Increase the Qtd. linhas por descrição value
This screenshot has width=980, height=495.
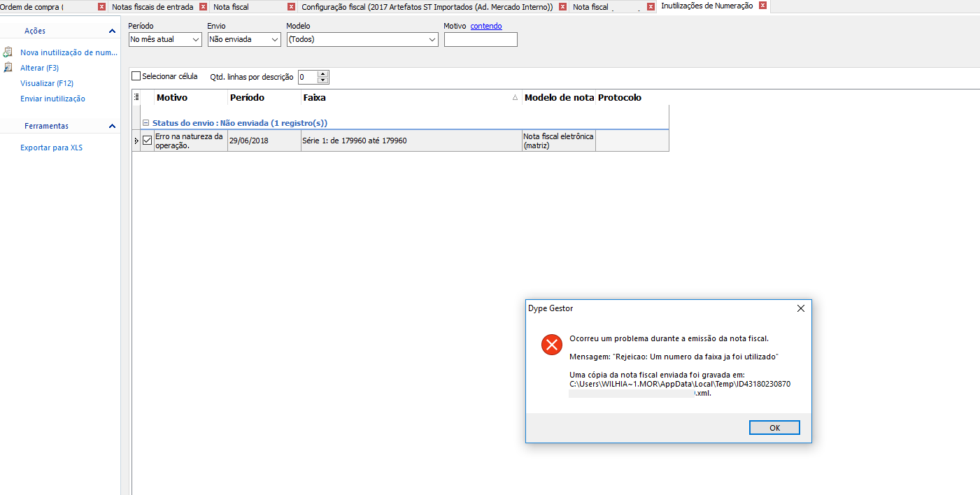(x=322, y=74)
